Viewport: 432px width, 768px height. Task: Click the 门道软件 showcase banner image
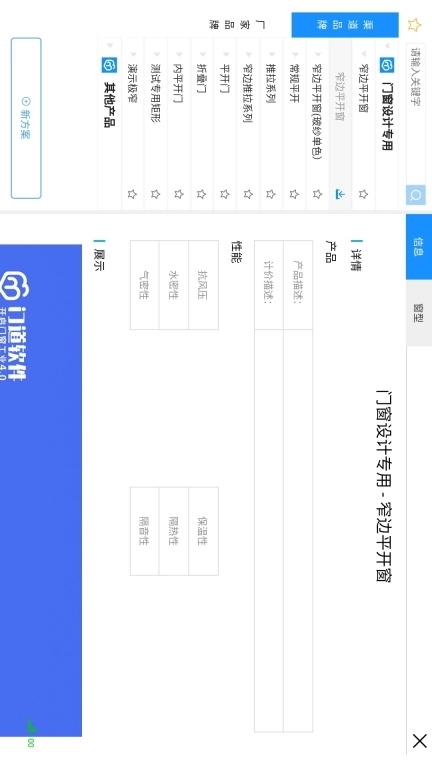41,490
